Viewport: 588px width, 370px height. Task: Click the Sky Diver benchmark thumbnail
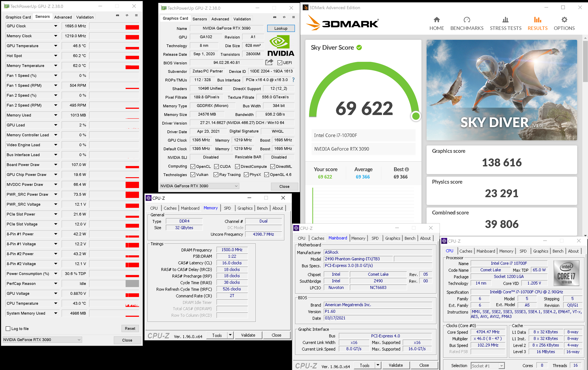(502, 90)
